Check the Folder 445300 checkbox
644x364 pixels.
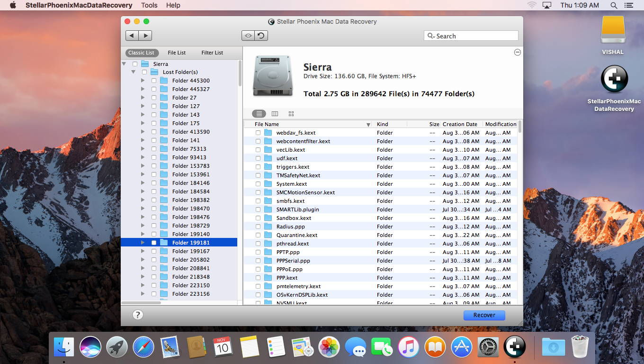click(x=154, y=81)
